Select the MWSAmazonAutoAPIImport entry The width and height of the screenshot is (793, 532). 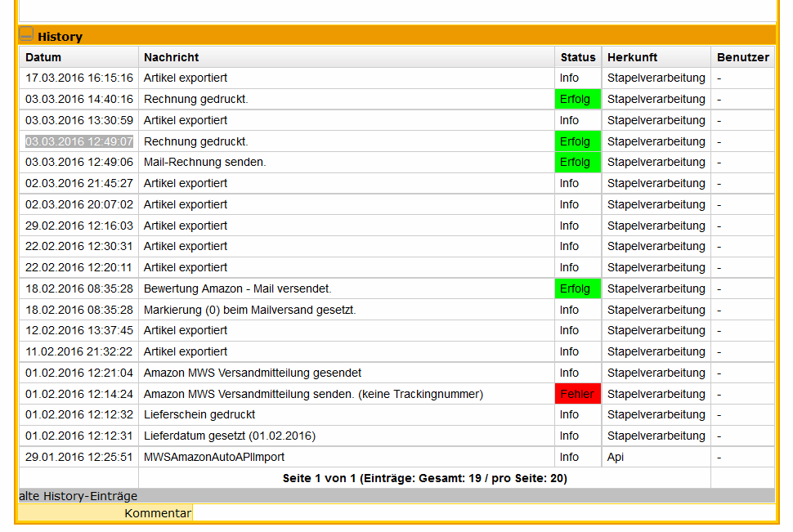[214, 457]
